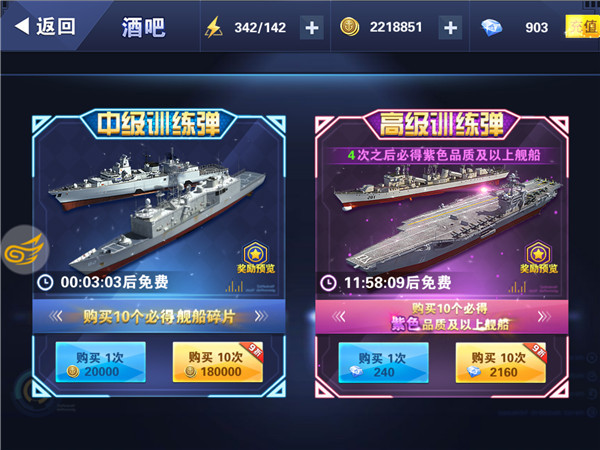Viewport: 600px width, 450px height.
Task: Buy 10次 for 180000 gold
Action: [218, 362]
